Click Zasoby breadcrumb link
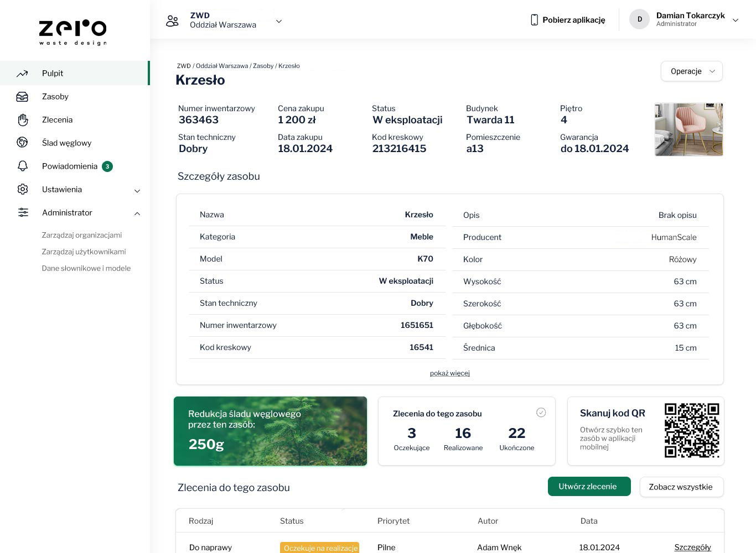Image resolution: width=756 pixels, height=553 pixels. [x=263, y=66]
